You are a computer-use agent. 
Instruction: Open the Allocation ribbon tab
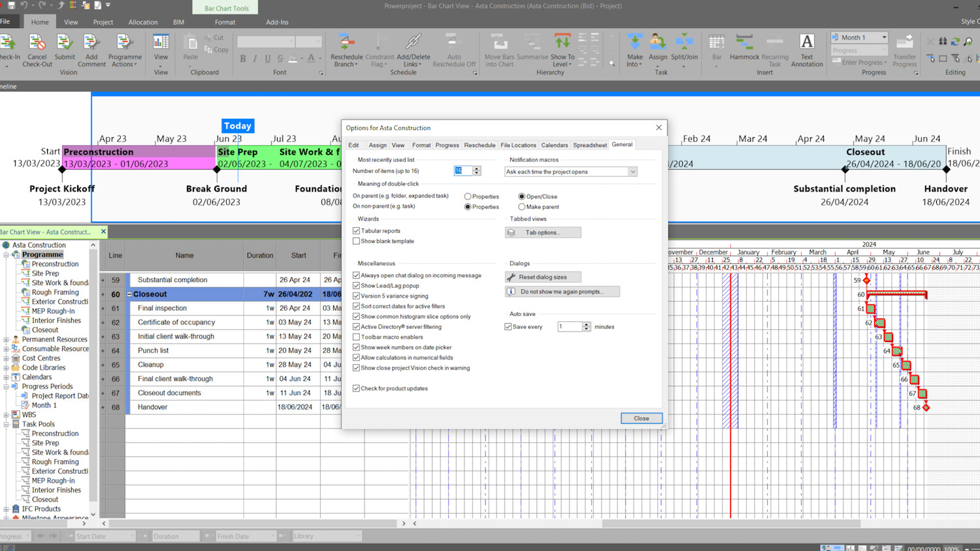tap(143, 22)
